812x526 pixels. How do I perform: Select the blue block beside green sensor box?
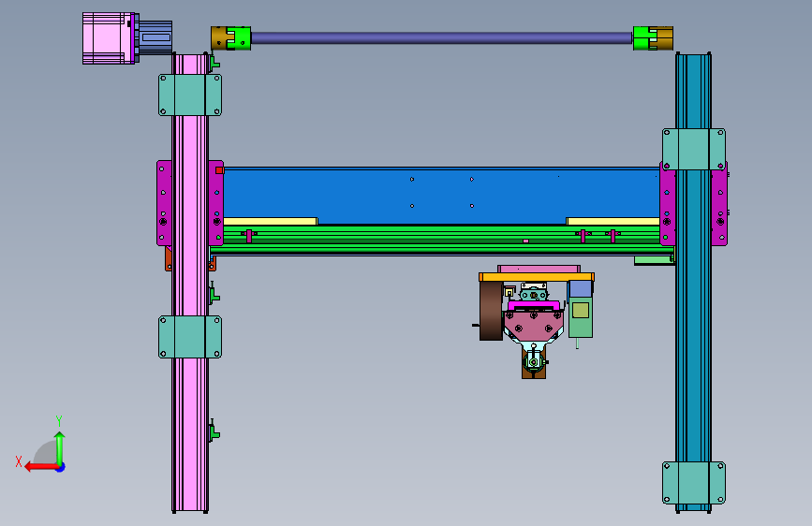click(x=580, y=288)
